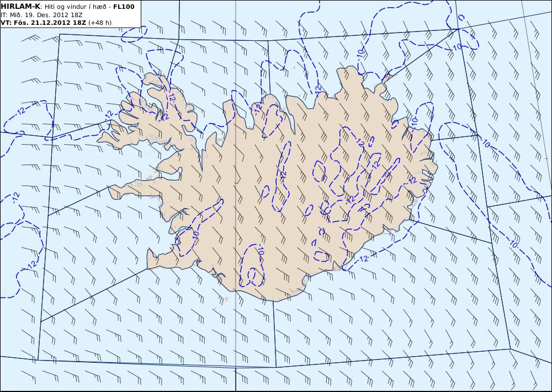Click the FL100 flight level label
The width and height of the screenshot is (552, 392).
click(124, 7)
